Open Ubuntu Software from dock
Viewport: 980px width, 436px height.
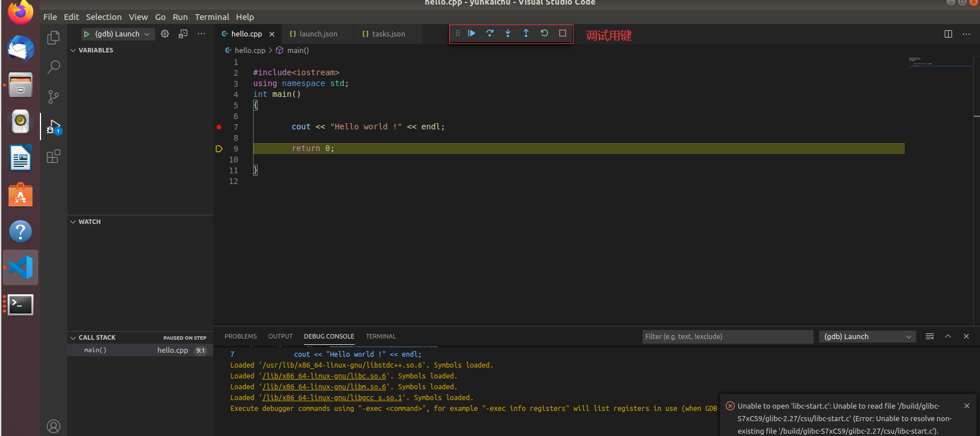tap(21, 194)
